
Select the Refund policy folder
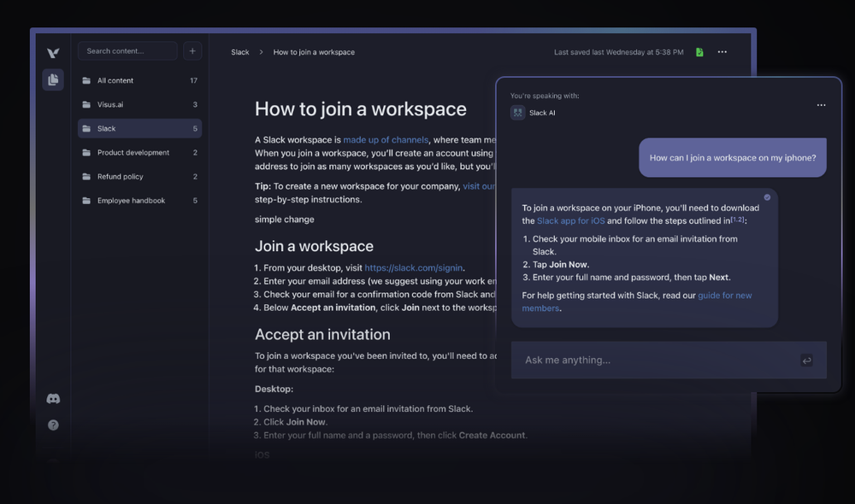(139, 177)
